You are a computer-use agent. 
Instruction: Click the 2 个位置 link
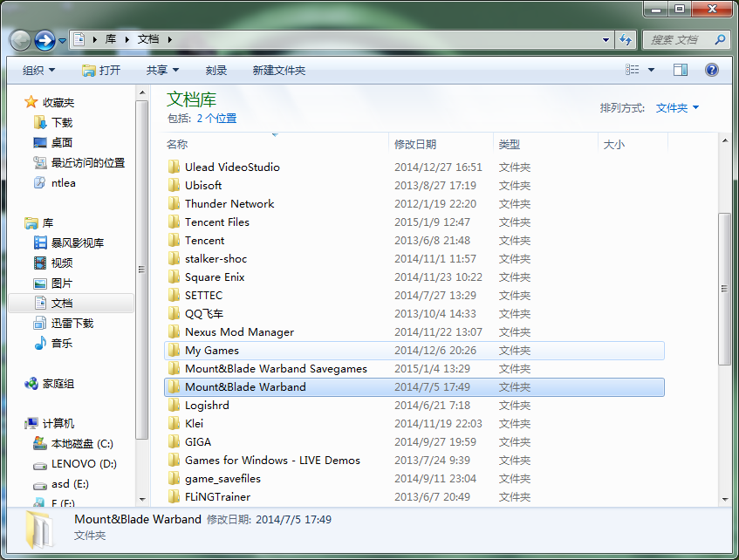coord(216,119)
